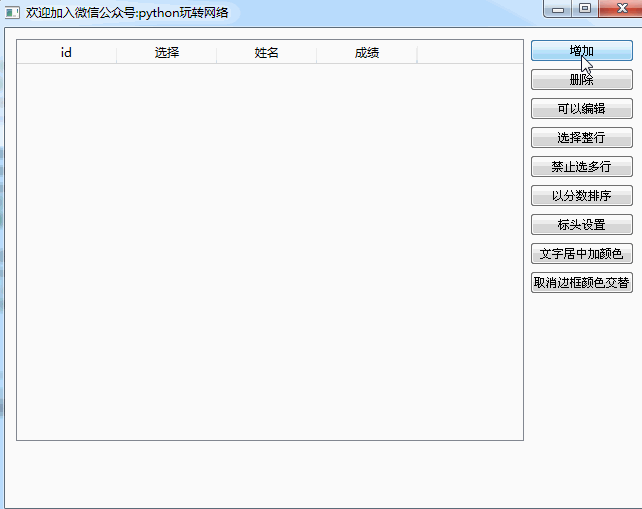The height and width of the screenshot is (509, 642).
Task: Minimize the window
Action: (558, 9)
